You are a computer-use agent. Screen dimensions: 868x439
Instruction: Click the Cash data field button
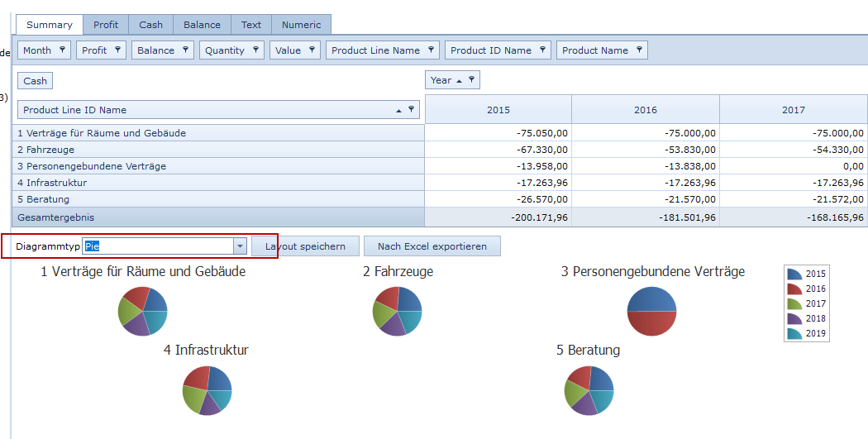tap(35, 81)
